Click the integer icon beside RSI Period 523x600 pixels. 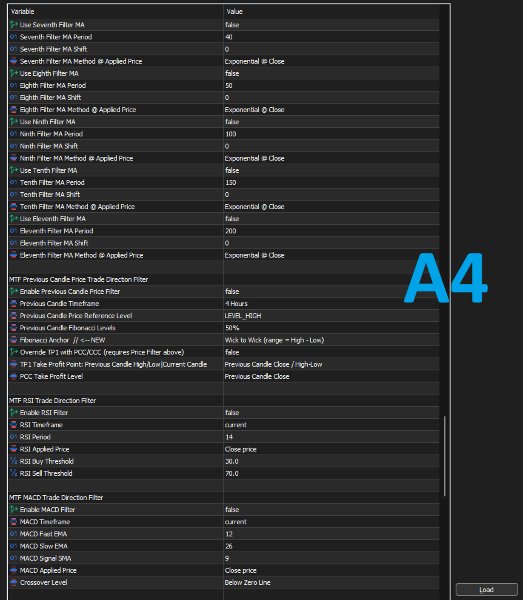14,437
